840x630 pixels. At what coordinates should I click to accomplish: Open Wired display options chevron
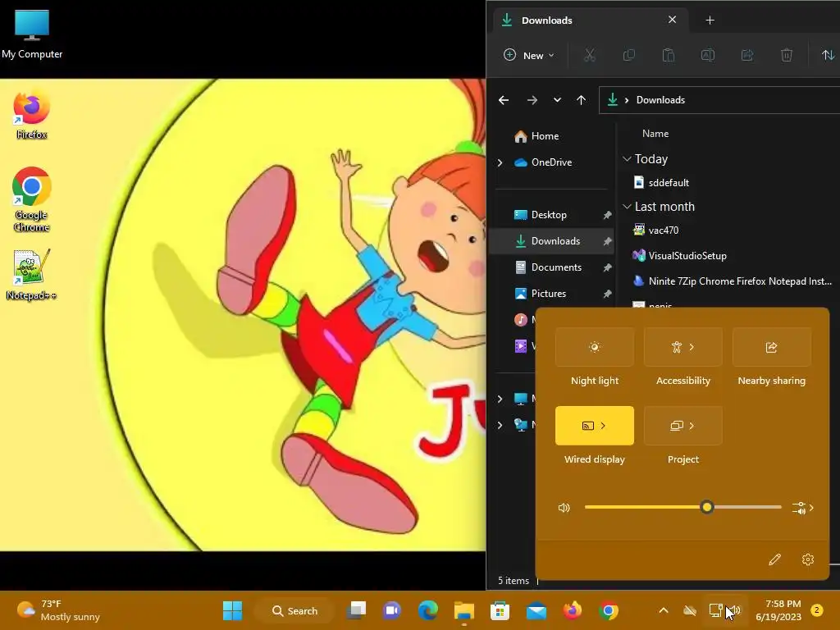[603, 426]
